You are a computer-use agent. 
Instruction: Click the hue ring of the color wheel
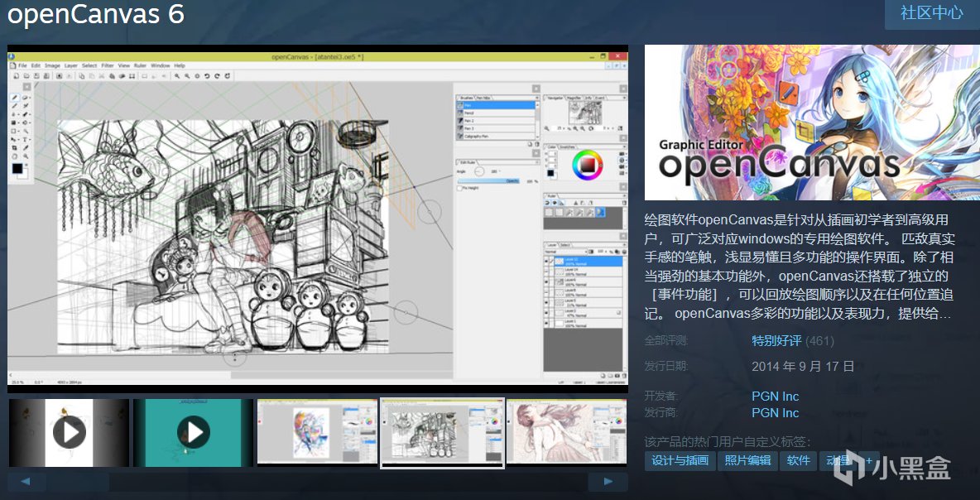(588, 153)
